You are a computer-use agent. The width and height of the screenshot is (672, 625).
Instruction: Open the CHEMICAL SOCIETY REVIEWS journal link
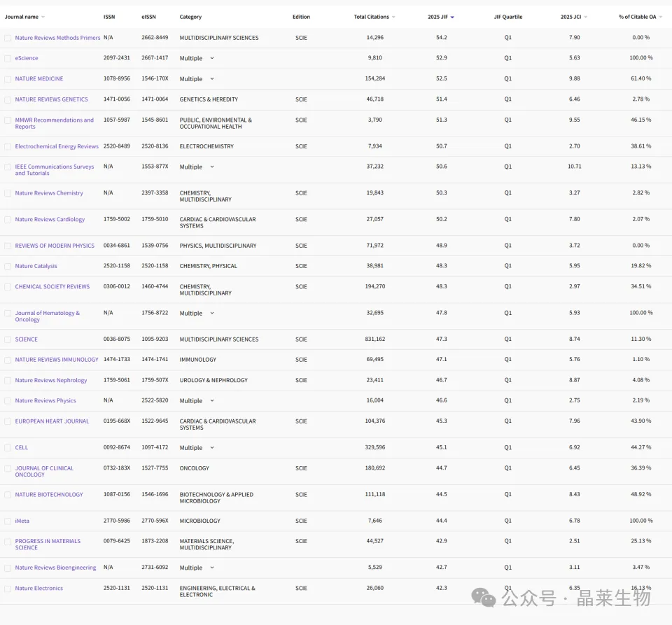(x=52, y=286)
